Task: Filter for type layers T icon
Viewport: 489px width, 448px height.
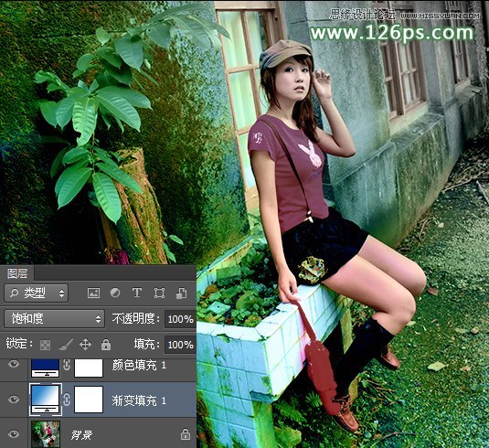Action: coord(137,293)
